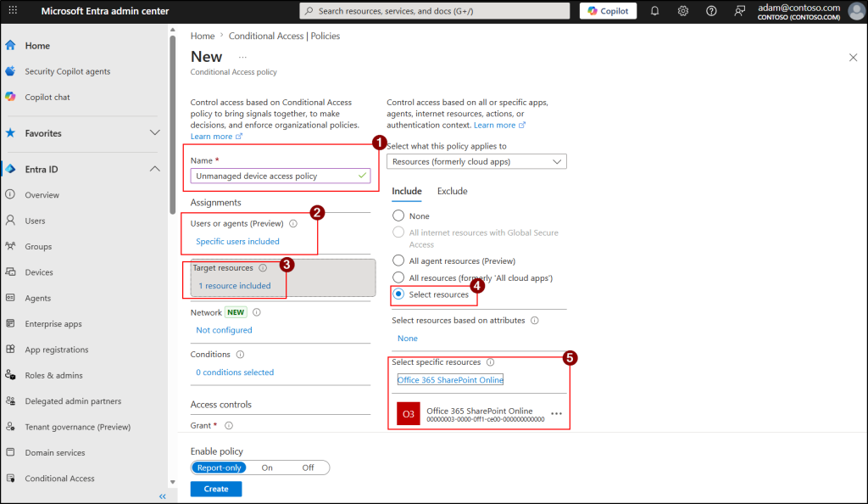Collapse the Entra ID section chevron
The image size is (868, 504).
coord(155,169)
